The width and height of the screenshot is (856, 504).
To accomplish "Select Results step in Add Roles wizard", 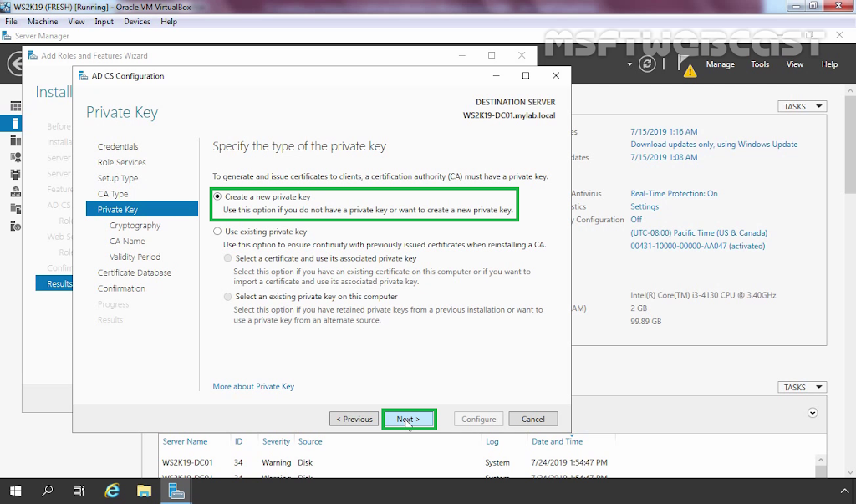I will pos(54,283).
